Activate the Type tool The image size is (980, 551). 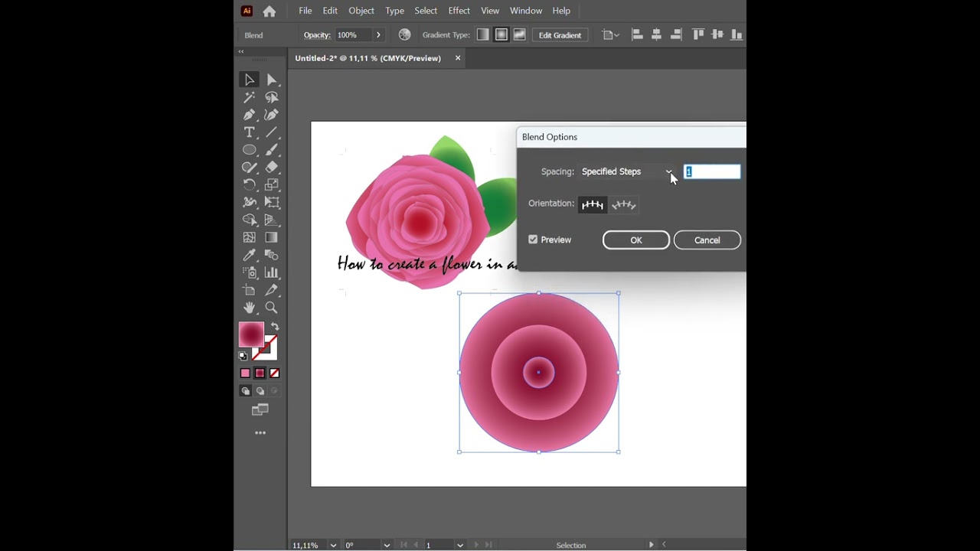tap(249, 132)
